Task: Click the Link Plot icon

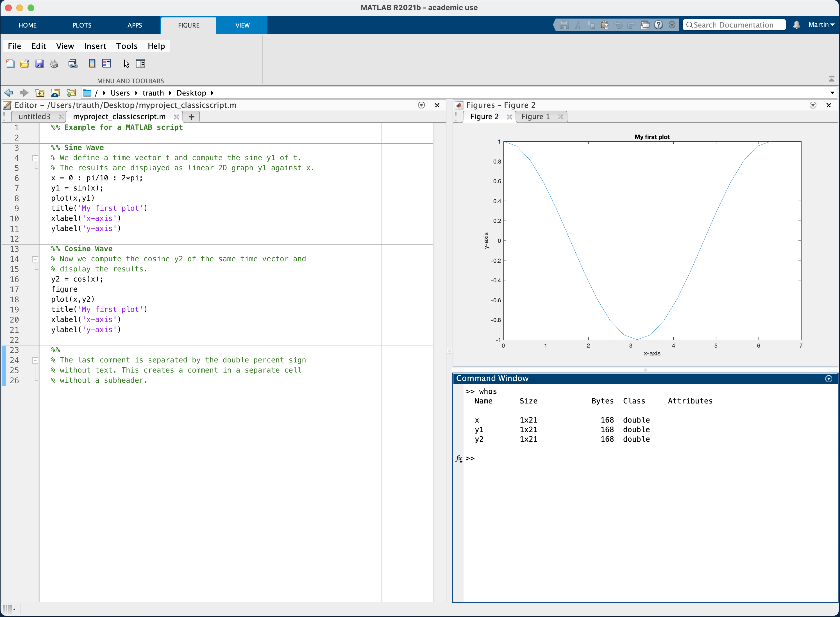Action: coord(73,63)
